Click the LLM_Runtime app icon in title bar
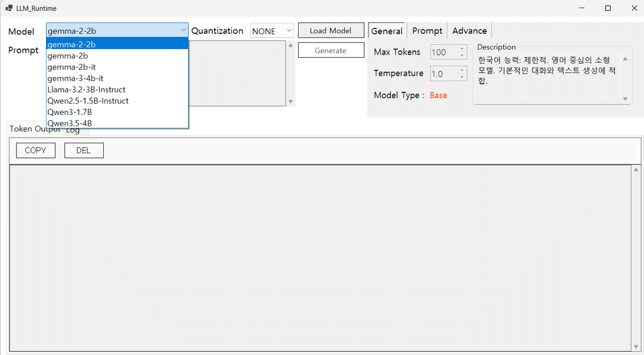The image size is (644, 355). (9, 8)
